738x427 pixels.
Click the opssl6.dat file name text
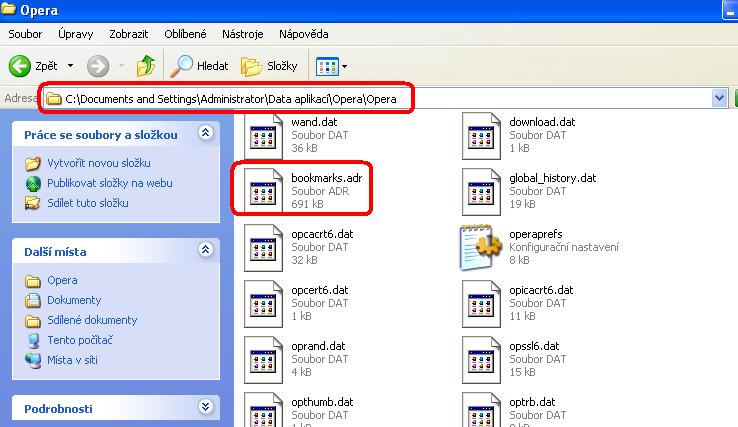click(x=534, y=346)
